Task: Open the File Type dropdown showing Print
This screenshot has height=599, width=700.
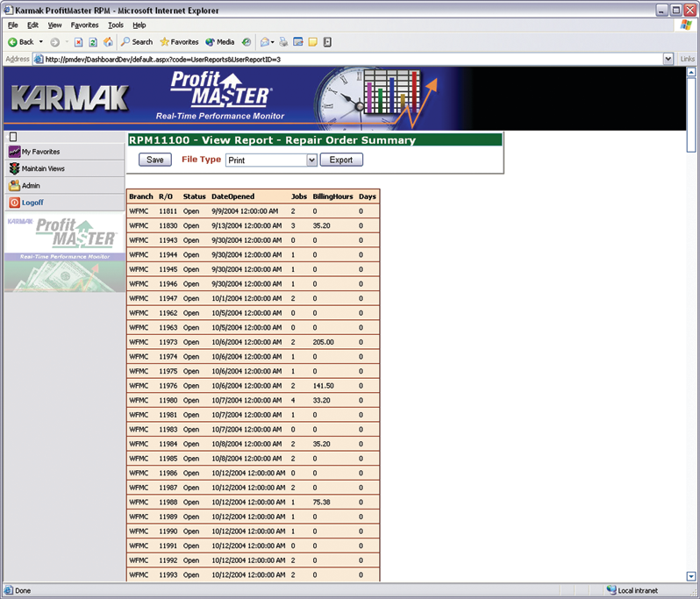Action: pos(271,160)
